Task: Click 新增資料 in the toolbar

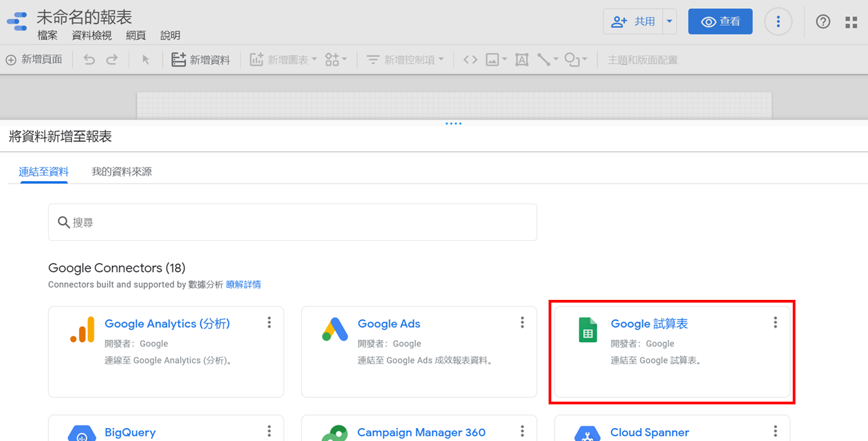Action: 201,60
